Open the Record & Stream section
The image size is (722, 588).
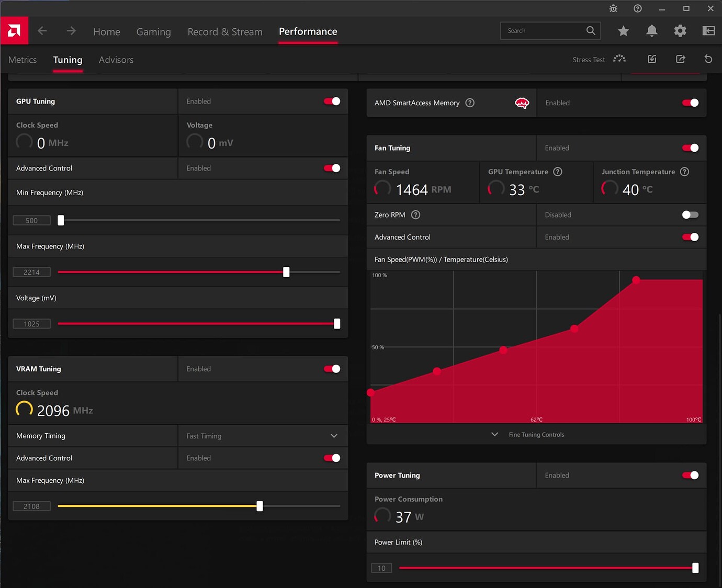[x=225, y=31]
